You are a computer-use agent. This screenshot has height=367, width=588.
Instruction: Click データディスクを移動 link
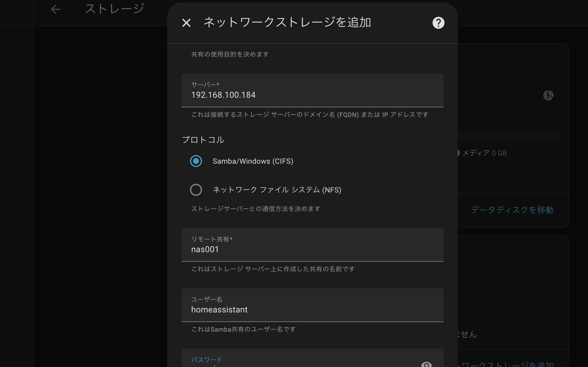coord(512,210)
